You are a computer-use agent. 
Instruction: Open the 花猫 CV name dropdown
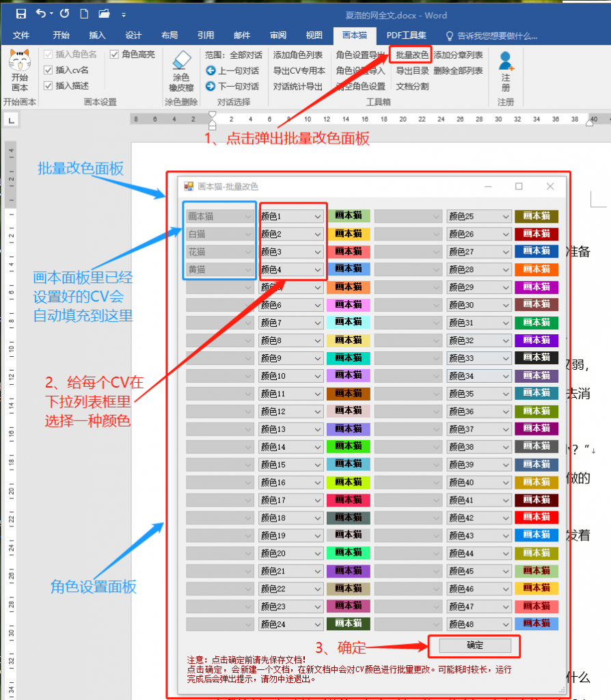(x=220, y=252)
